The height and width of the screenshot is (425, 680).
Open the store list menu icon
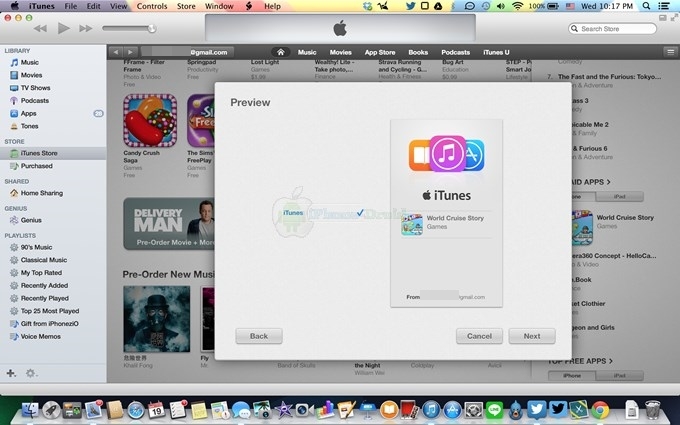coord(669,52)
